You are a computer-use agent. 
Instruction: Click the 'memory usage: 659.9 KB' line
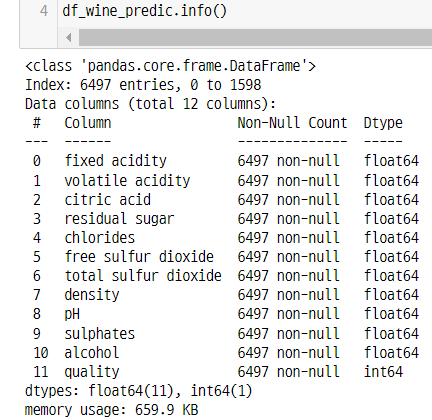[x=112, y=410]
